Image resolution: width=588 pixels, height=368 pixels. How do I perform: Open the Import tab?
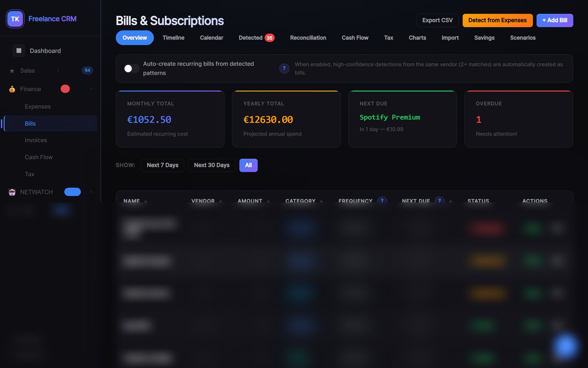coord(450,38)
